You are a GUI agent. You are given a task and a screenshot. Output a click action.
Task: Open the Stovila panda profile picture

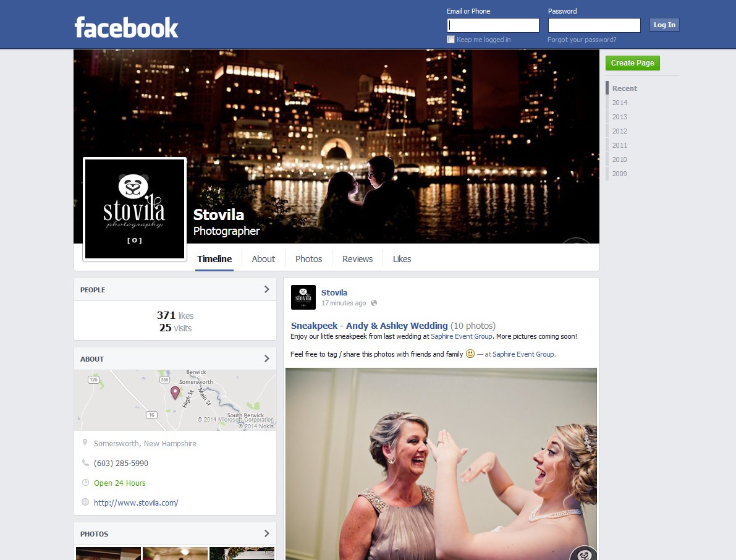tap(135, 209)
